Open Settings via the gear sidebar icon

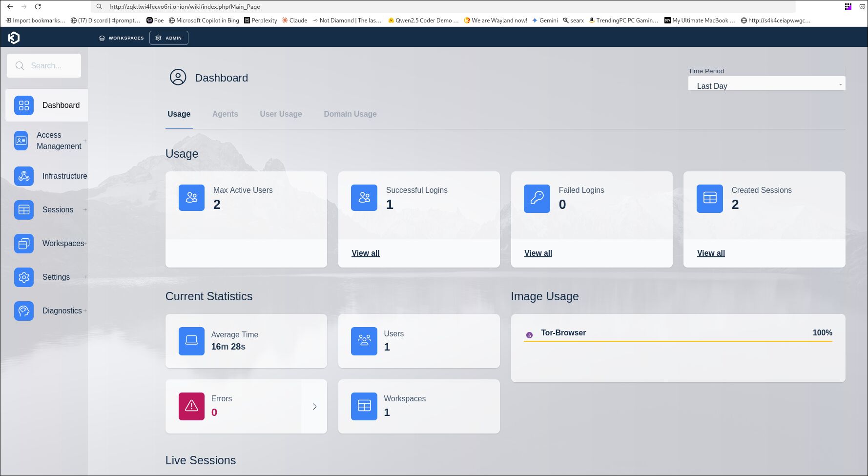point(24,277)
